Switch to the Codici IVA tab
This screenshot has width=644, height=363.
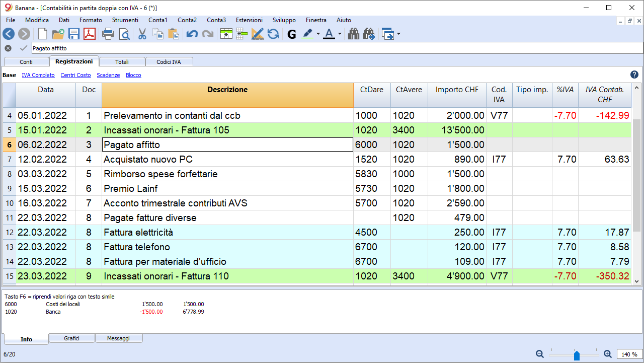pyautogui.click(x=169, y=62)
